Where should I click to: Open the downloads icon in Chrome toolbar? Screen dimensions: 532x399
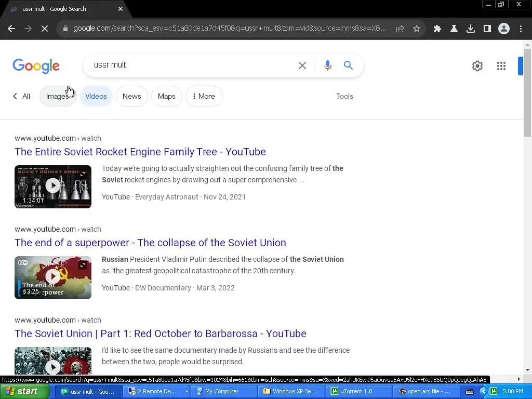[x=471, y=29]
